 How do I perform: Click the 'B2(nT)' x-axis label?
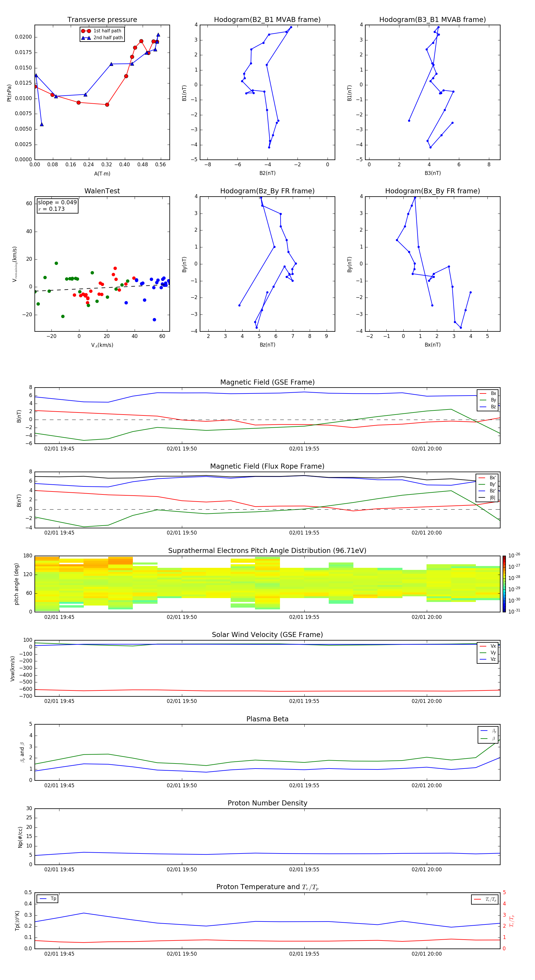tap(267, 173)
